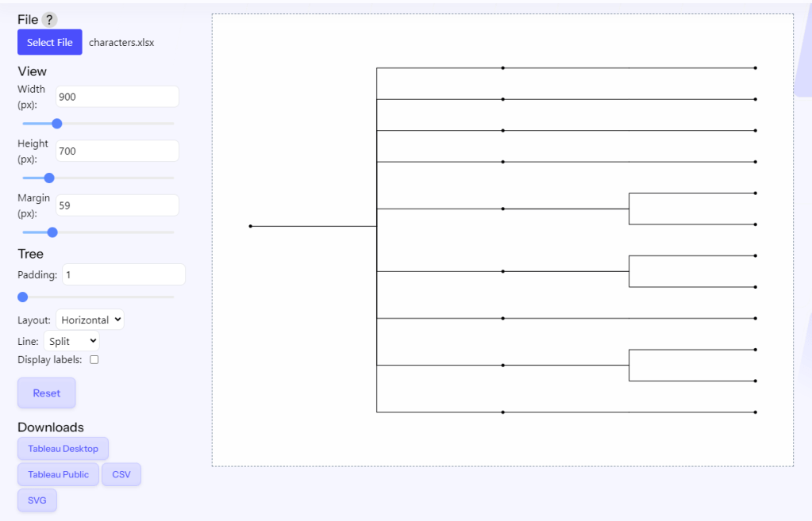
Task: Open the Layout dropdown set to Horizontal
Action: (90, 320)
